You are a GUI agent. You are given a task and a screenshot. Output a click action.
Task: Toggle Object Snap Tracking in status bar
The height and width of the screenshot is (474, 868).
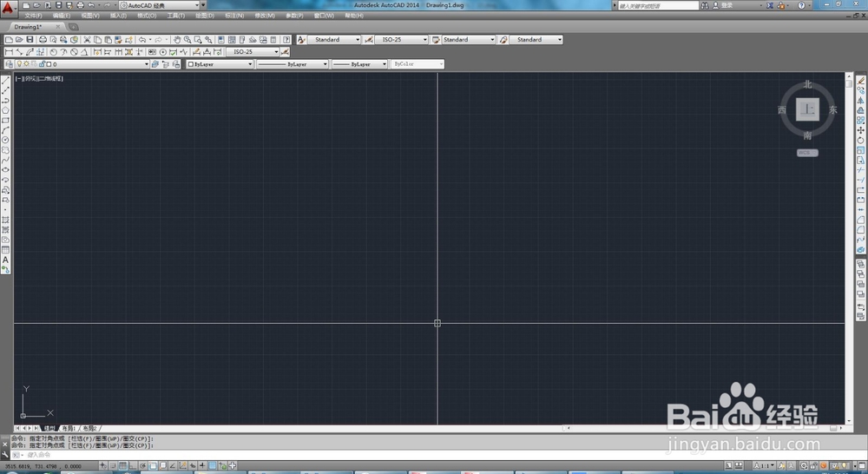click(x=172, y=465)
